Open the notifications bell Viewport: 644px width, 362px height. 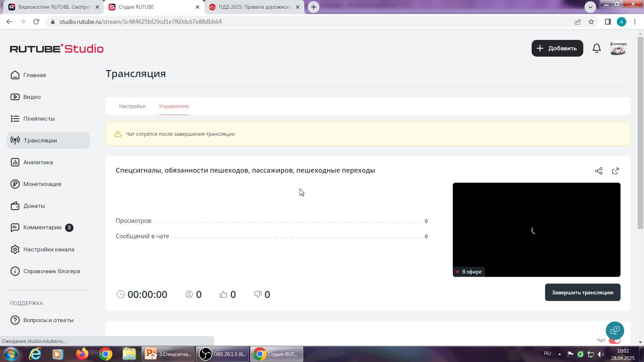point(596,48)
